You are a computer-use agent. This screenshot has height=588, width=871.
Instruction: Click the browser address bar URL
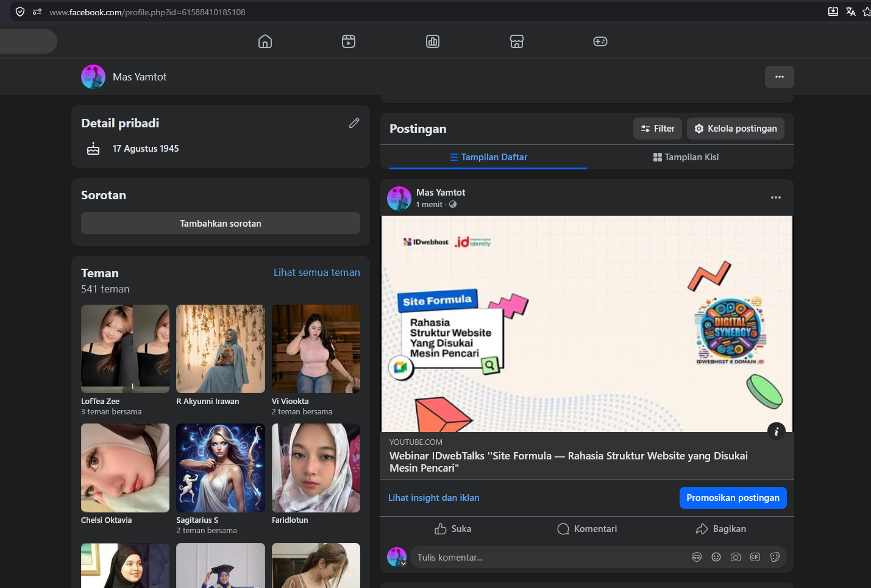pyautogui.click(x=148, y=12)
